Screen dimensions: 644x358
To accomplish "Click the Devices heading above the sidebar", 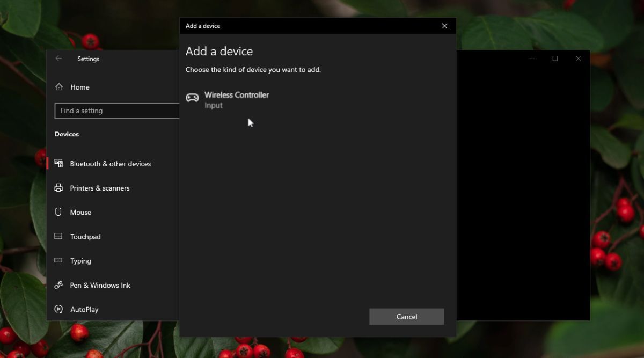I will [67, 134].
